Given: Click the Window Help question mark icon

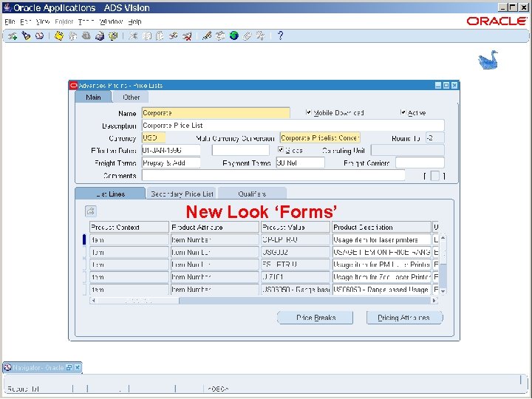Looking at the screenshot, I should pos(280,35).
